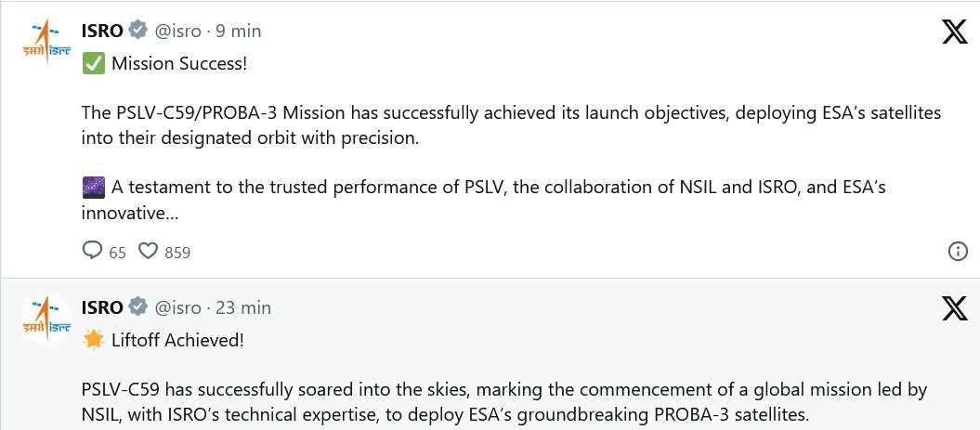The width and height of the screenshot is (980, 430).
Task: Open the X logo on the Mission Success tweet
Action: point(955,33)
